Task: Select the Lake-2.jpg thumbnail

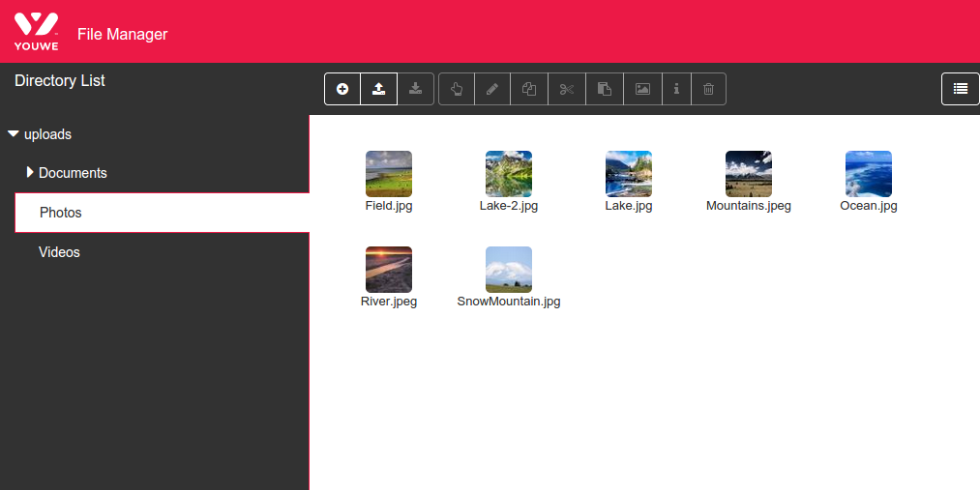Action: coord(509,174)
